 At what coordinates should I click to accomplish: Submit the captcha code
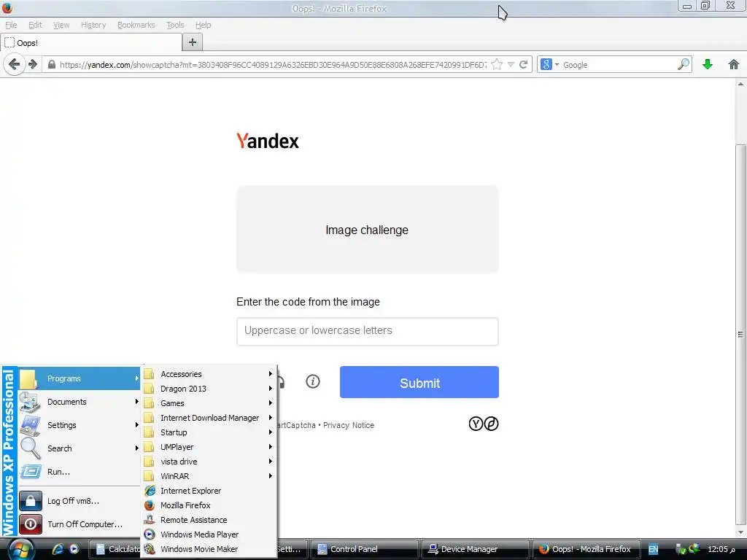pyautogui.click(x=419, y=382)
